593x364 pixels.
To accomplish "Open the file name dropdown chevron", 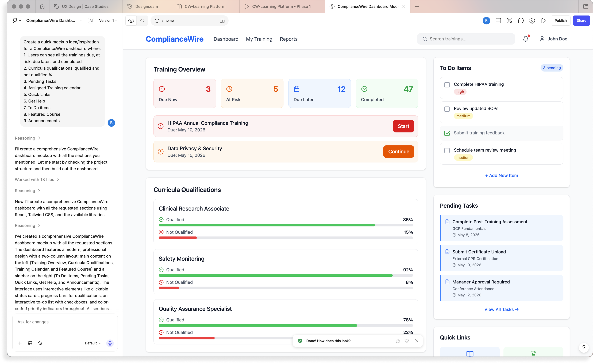I will (x=80, y=21).
